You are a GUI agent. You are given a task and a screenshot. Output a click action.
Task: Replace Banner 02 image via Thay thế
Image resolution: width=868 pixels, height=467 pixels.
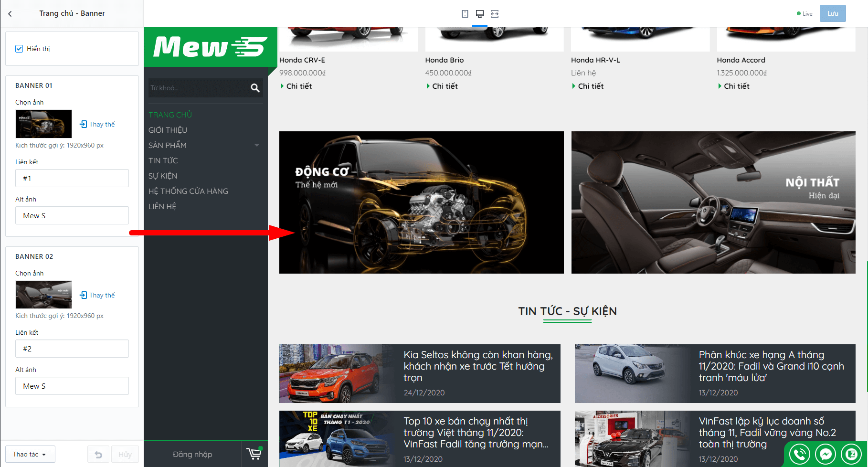[97, 295]
